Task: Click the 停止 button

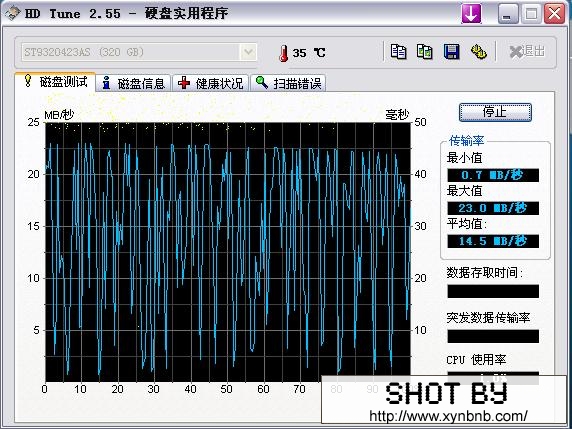Action: [x=495, y=112]
